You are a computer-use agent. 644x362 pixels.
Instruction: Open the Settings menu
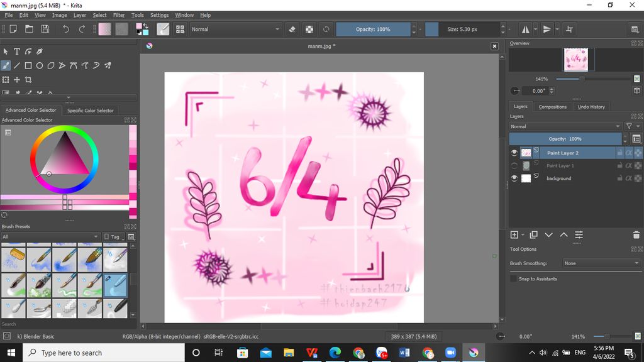[159, 15]
